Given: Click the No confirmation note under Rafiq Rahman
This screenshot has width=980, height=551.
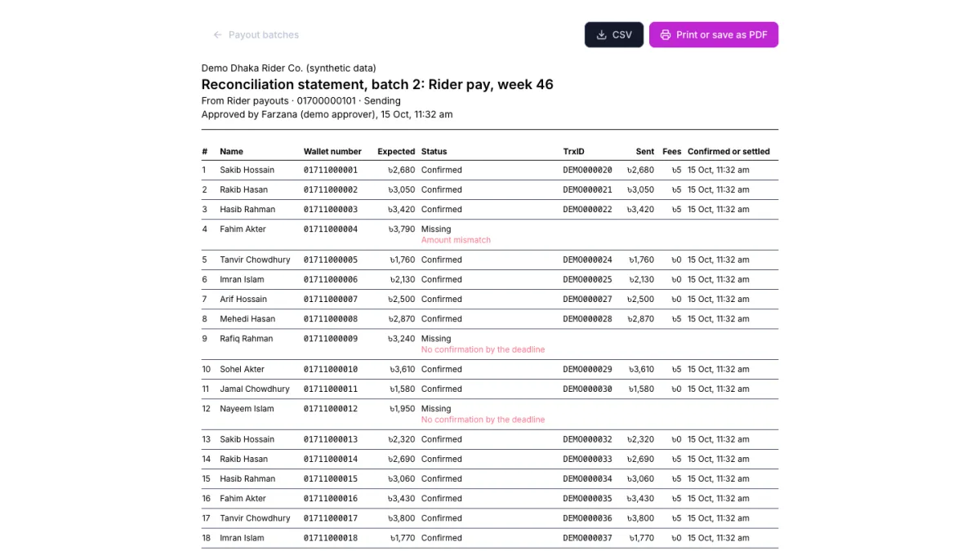Looking at the screenshot, I should [x=483, y=350].
